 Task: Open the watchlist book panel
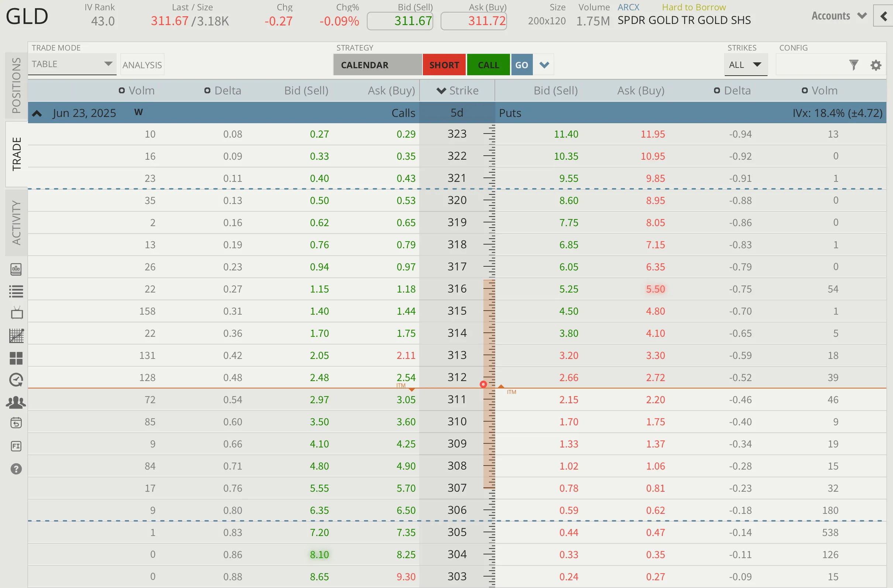tap(16, 269)
